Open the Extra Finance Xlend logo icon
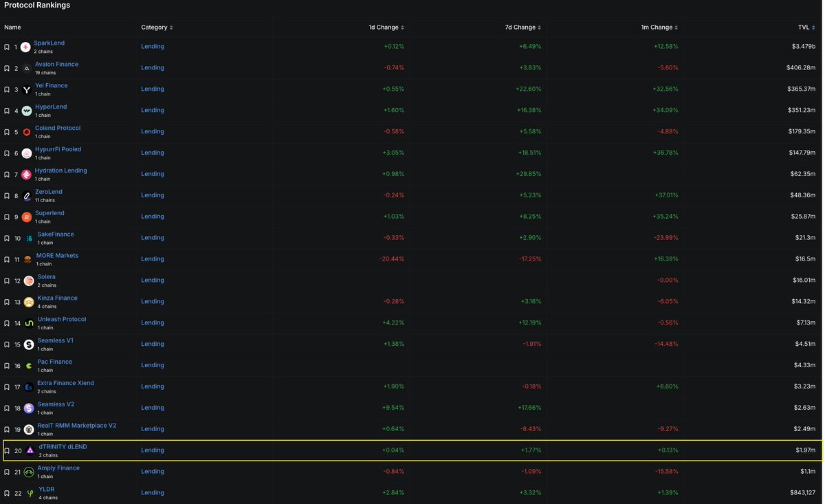Image resolution: width=825 pixels, height=504 pixels. pos(29,387)
